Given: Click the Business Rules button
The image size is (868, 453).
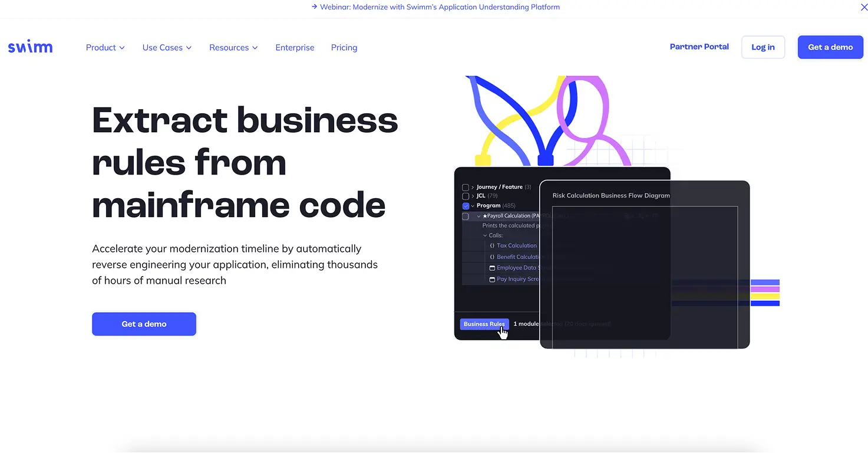Looking at the screenshot, I should (484, 324).
